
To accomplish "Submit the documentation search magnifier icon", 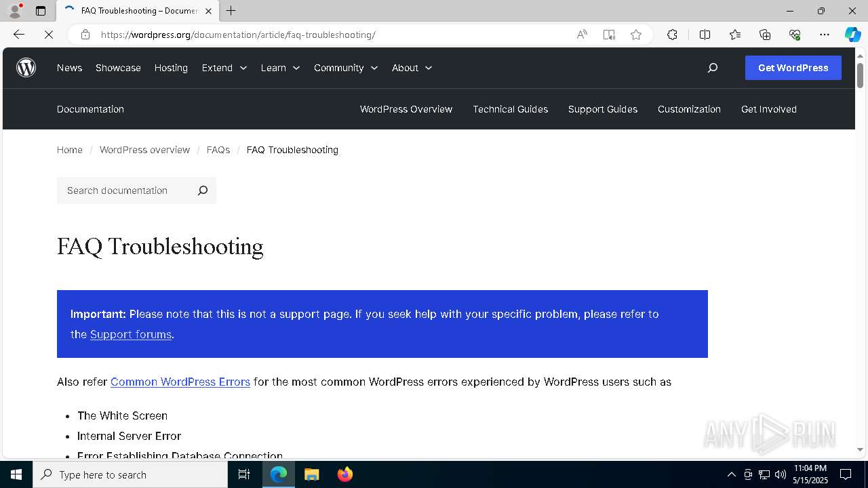I will click(x=202, y=190).
